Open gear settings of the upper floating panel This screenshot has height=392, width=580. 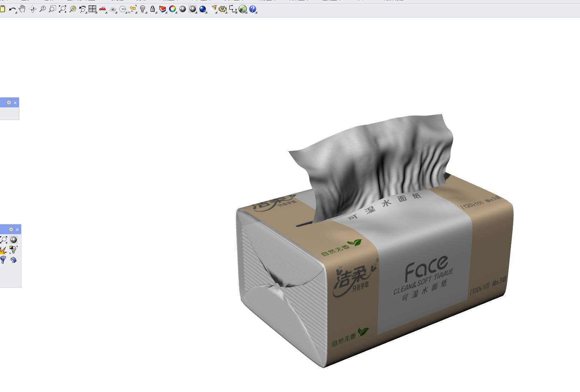click(9, 103)
